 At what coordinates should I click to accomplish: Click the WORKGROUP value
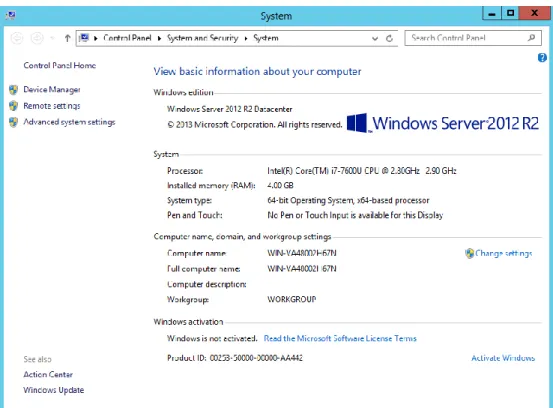292,299
